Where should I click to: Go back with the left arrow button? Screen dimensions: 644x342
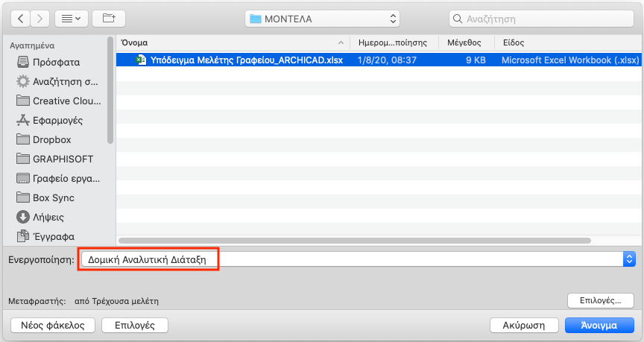tap(21, 19)
